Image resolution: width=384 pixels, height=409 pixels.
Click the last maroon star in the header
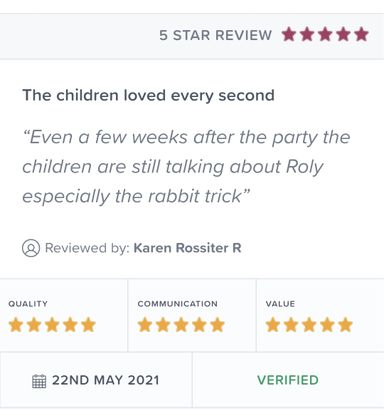point(361,35)
